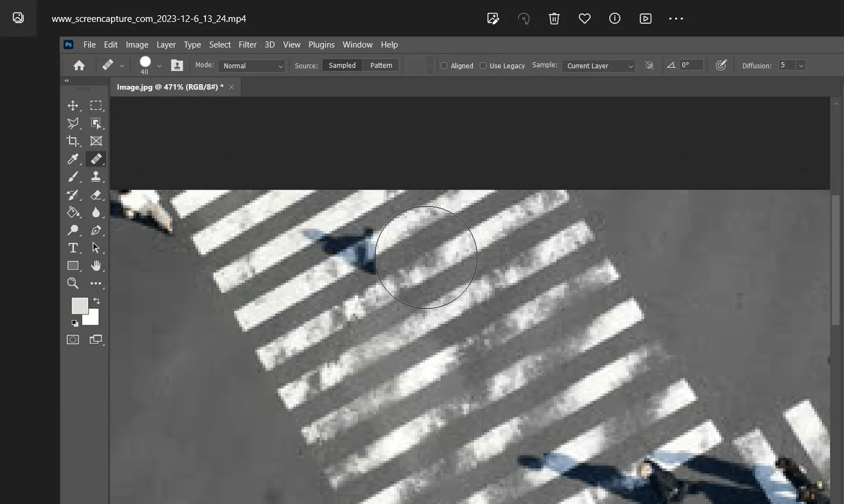This screenshot has height=504, width=844.
Task: Select the Hand tool
Action: [96, 266]
